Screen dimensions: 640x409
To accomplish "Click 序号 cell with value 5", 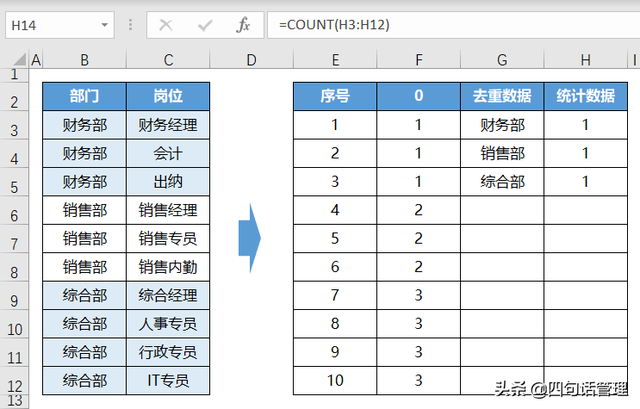I will coord(335,238).
